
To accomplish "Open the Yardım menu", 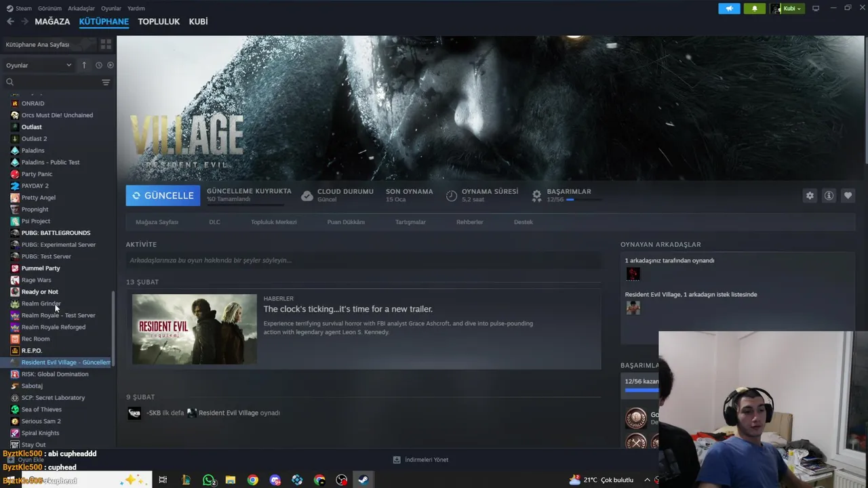I will click(x=136, y=8).
